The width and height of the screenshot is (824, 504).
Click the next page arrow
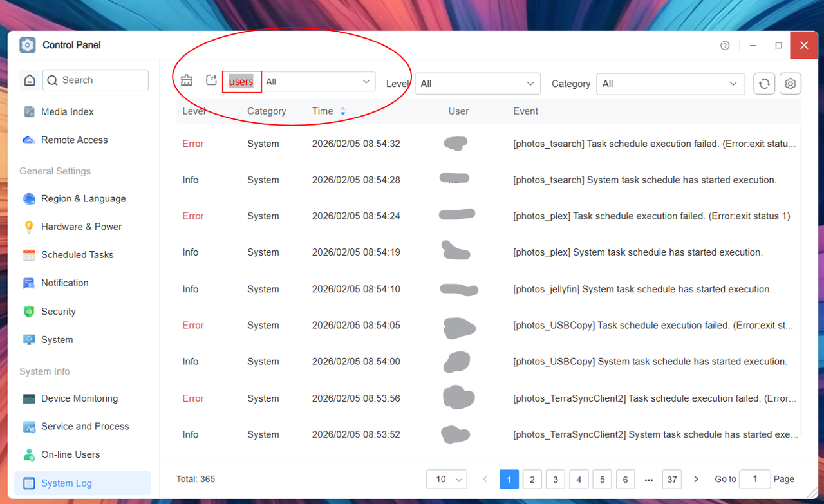(x=696, y=479)
